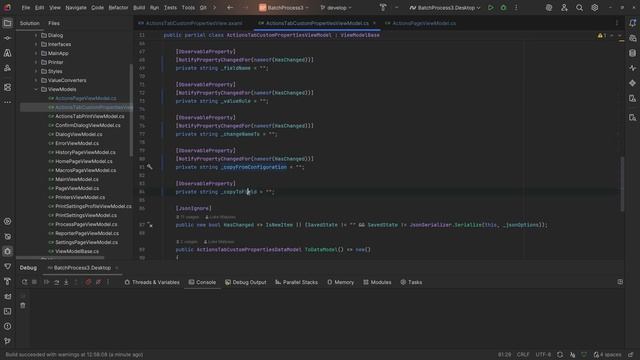Open the build hammer icon in the toolbar
The image size is (640, 360).
click(383, 7)
